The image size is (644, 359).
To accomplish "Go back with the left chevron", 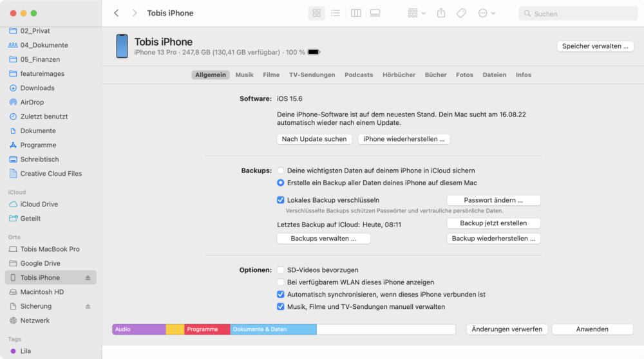I will pos(117,13).
